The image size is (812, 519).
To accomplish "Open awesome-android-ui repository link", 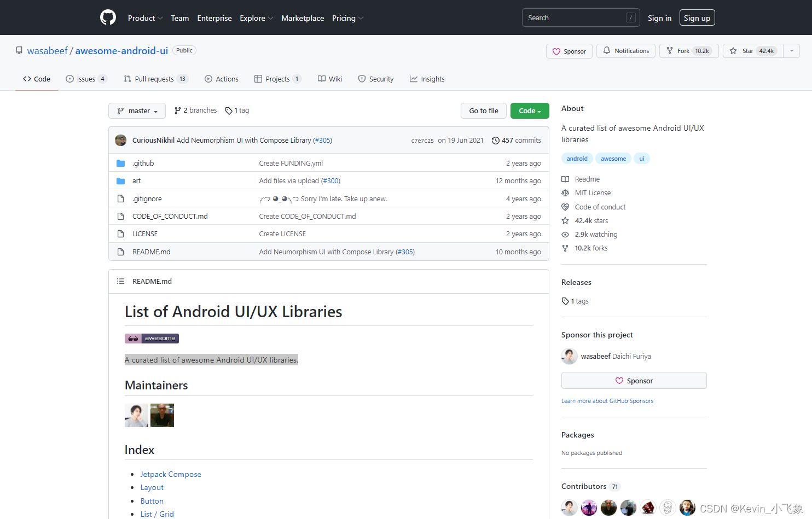I will click(x=121, y=51).
